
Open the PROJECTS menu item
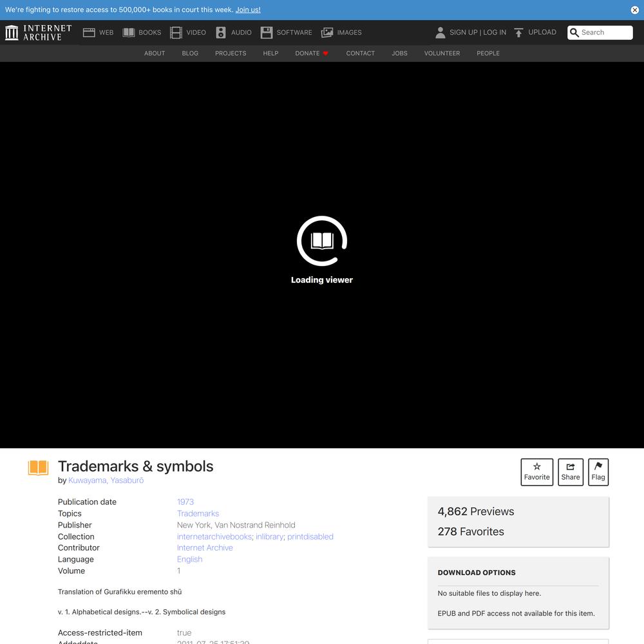click(231, 53)
